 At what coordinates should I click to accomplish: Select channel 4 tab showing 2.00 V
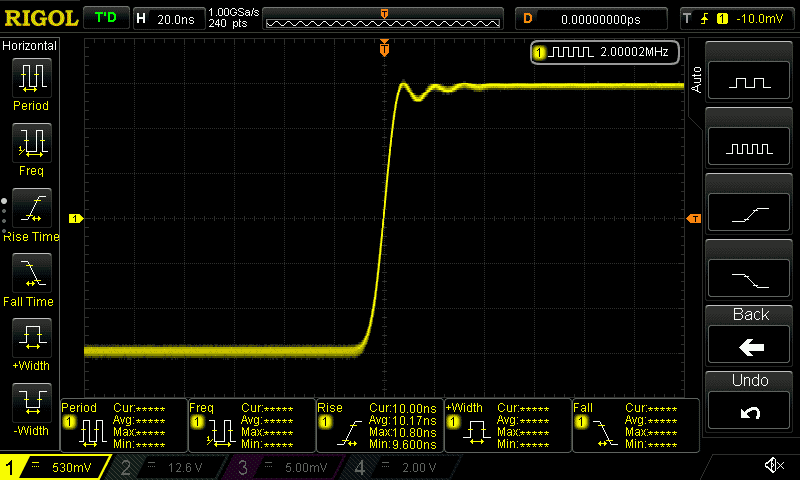tap(403, 467)
